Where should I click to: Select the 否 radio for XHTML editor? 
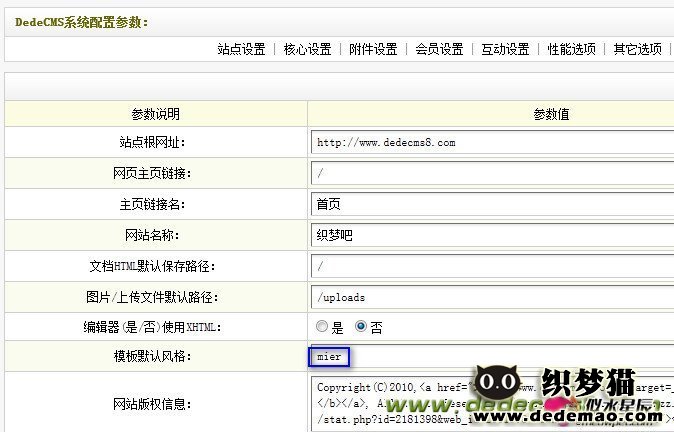click(x=361, y=326)
